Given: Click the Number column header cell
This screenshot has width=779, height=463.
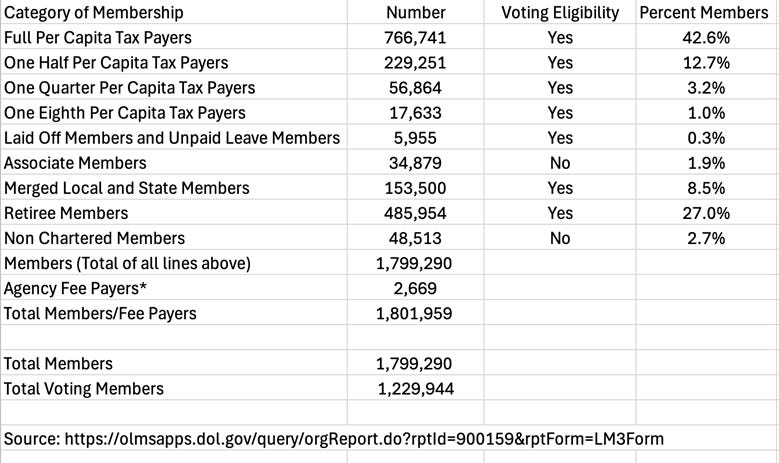Looking at the screenshot, I should [415, 12].
